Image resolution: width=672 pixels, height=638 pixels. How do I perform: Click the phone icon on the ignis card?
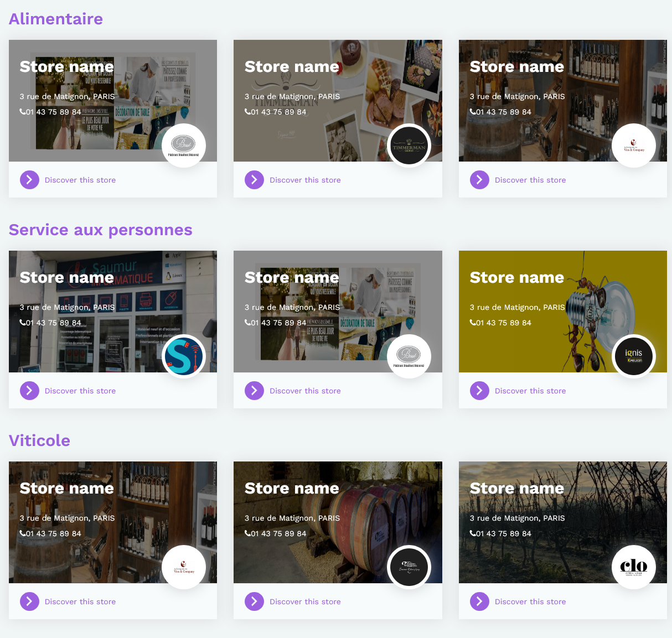pos(473,323)
